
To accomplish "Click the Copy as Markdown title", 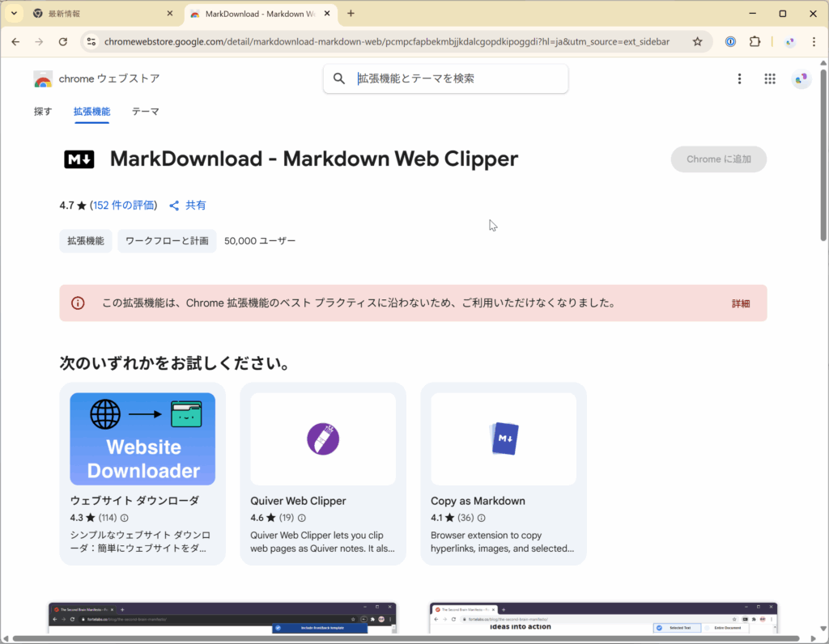I will click(478, 500).
